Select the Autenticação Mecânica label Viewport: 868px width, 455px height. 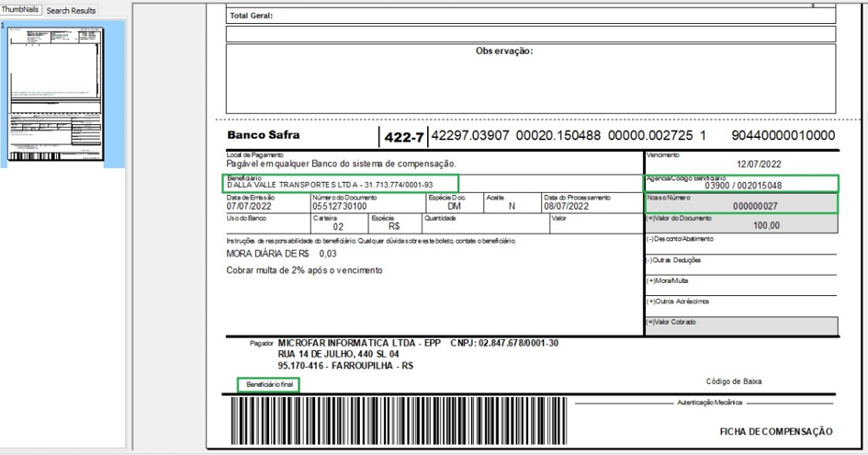tap(710, 403)
